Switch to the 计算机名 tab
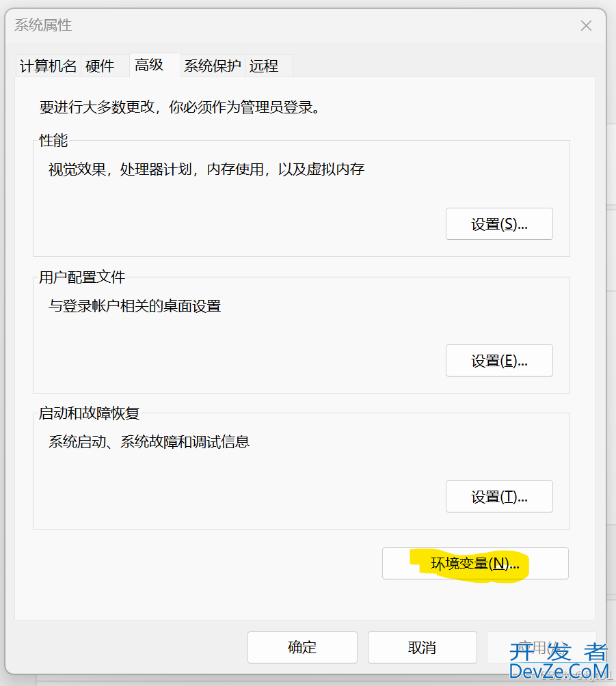 [48, 66]
